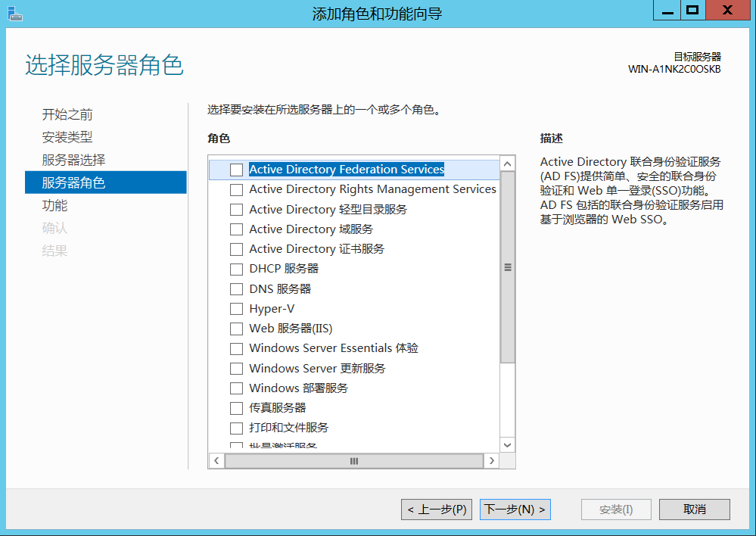This screenshot has width=756, height=536.
Task: Click the vertical scrollbar thumb of roles list
Action: click(x=507, y=267)
